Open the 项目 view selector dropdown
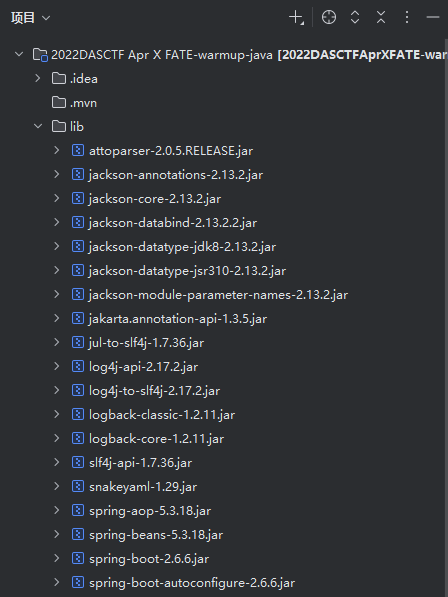Image resolution: width=448 pixels, height=597 pixels. (30, 18)
